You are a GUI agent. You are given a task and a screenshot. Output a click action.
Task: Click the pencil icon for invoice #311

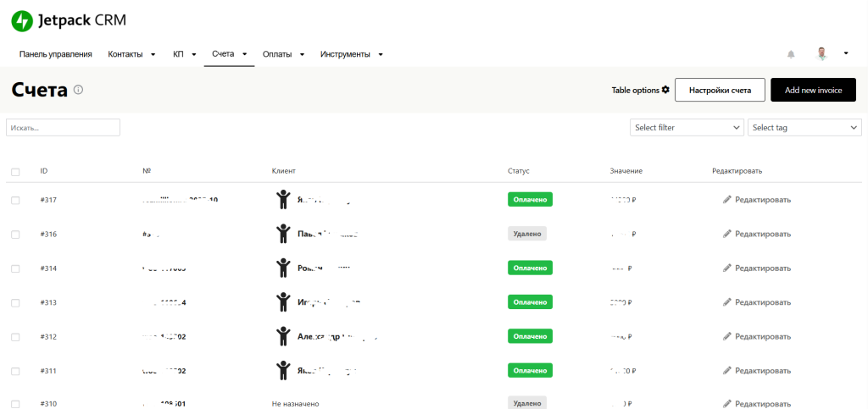coord(727,371)
